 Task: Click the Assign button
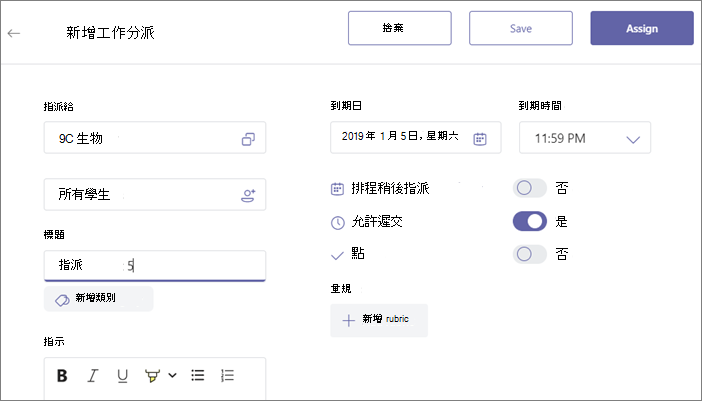point(642,28)
